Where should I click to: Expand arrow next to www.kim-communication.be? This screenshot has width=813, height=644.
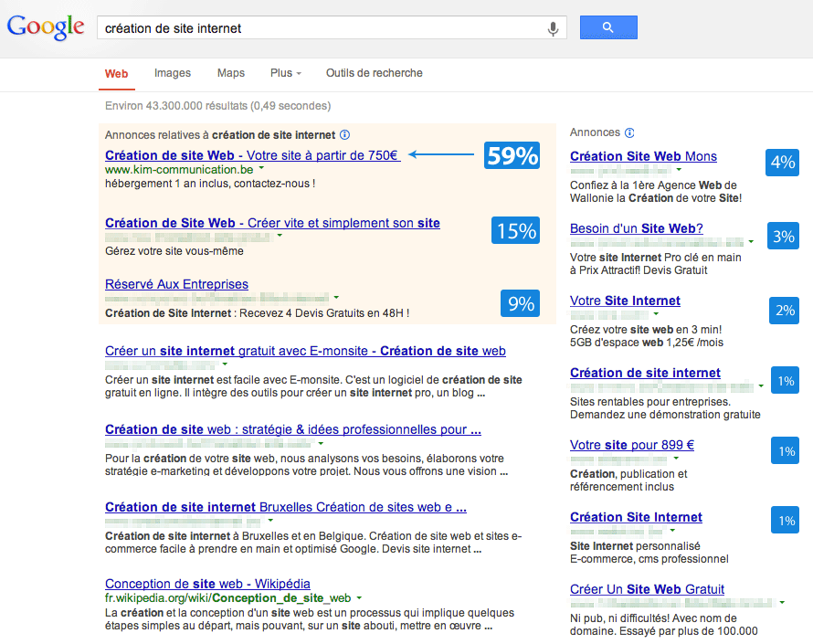[x=261, y=168]
